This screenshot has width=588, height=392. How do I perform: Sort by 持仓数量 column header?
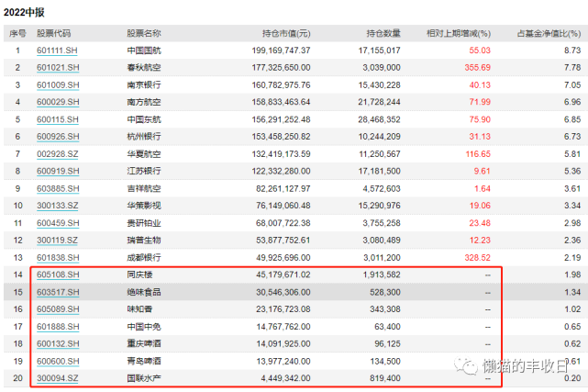pos(382,33)
